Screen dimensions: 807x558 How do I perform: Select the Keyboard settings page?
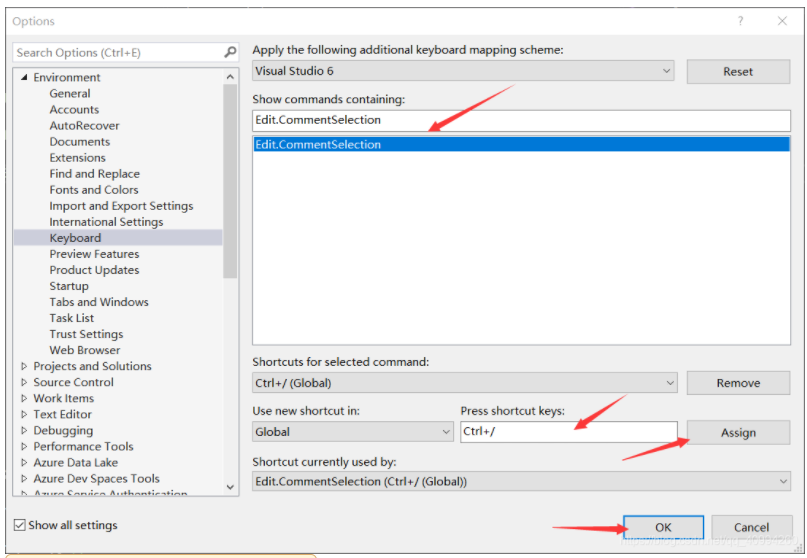click(75, 238)
